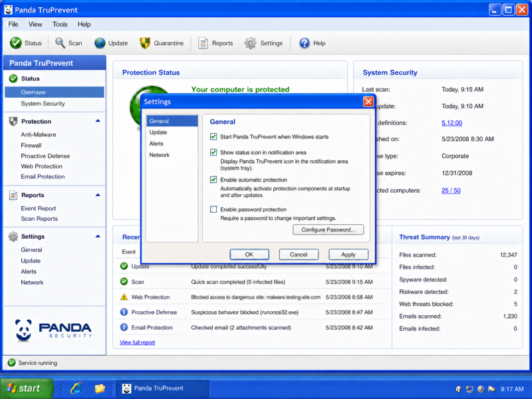Click the OK button
Viewport: 532px width, 399px height.
click(x=249, y=255)
